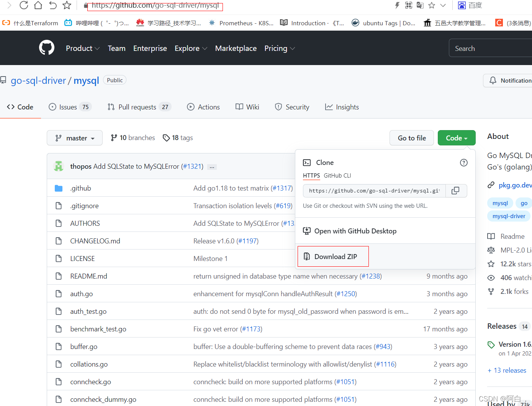Click the Readme book icon

pyautogui.click(x=491, y=236)
